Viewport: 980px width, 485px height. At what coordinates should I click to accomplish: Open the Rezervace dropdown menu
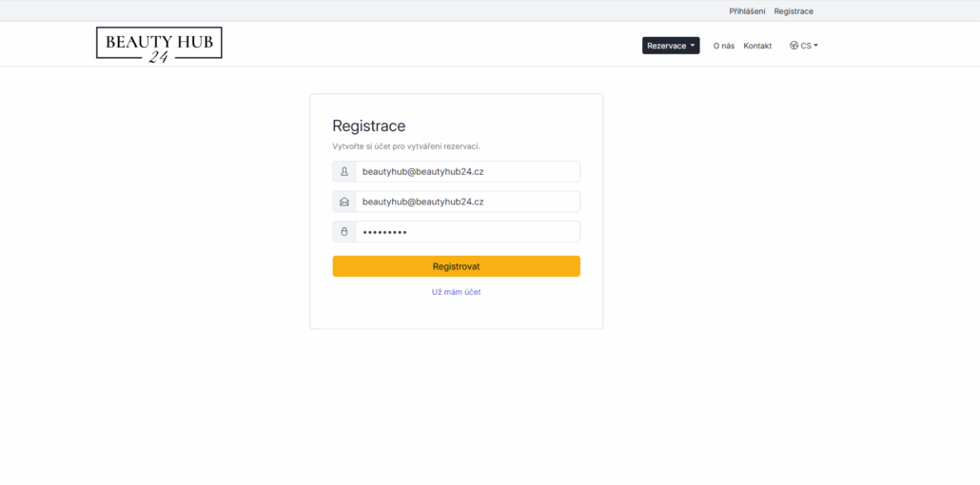coord(670,46)
